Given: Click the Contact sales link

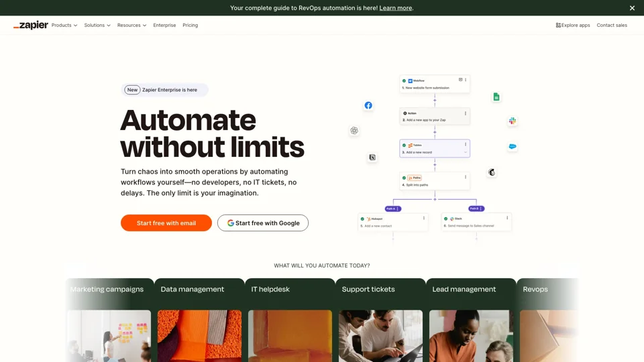Looking at the screenshot, I should click(612, 25).
